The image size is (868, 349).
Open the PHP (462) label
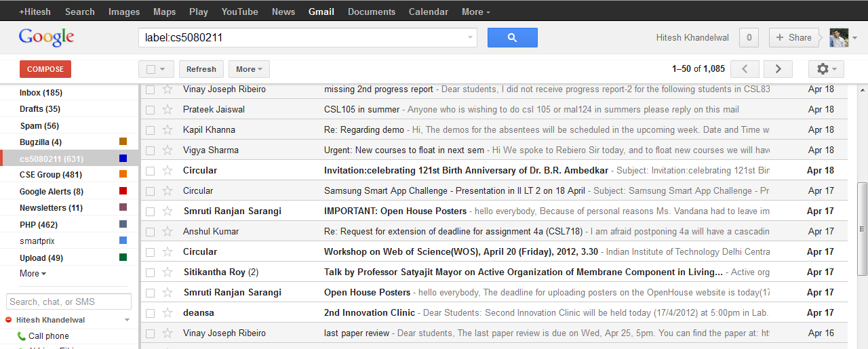(39, 224)
